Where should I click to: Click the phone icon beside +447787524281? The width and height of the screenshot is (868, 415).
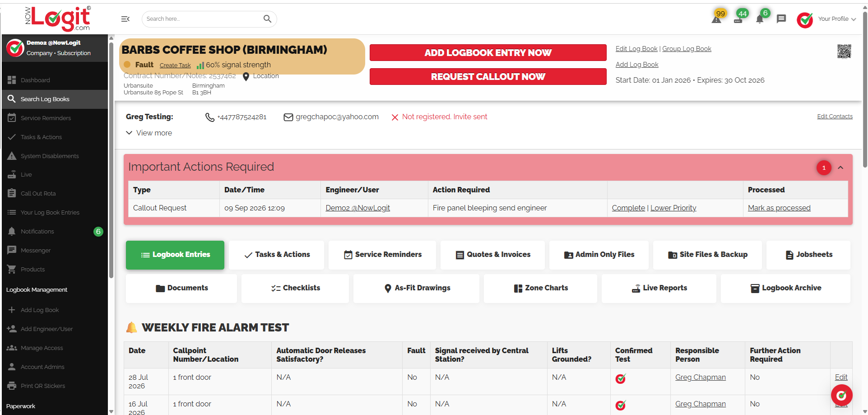209,117
